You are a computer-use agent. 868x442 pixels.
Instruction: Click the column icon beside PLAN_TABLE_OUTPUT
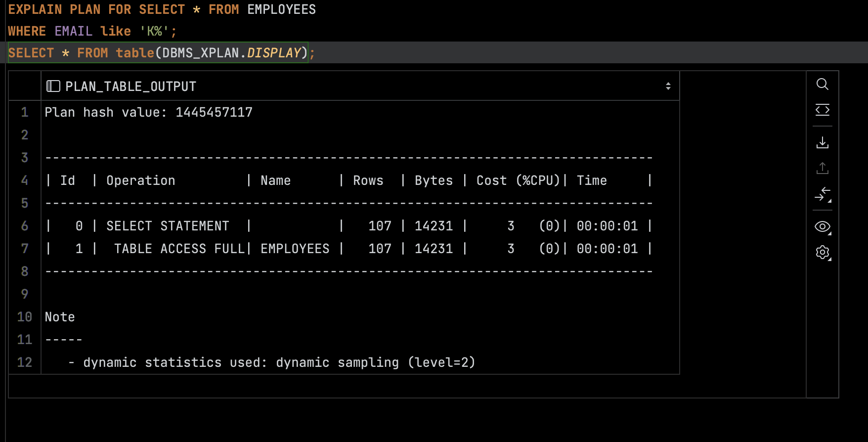(53, 87)
